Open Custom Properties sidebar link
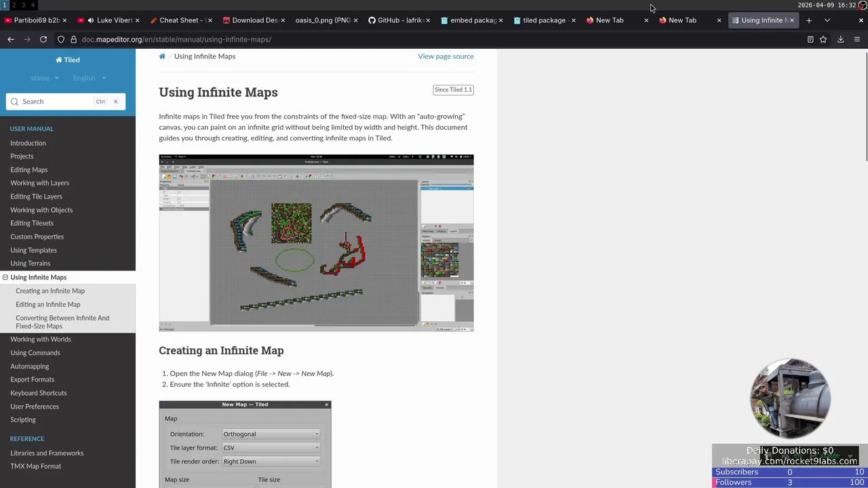Image resolution: width=868 pixels, height=488 pixels. point(37,237)
